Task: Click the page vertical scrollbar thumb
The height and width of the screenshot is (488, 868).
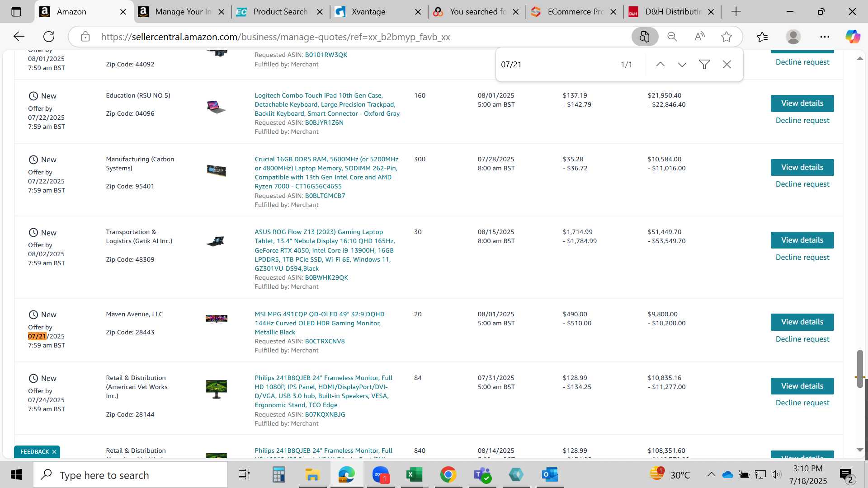Action: 860,368
